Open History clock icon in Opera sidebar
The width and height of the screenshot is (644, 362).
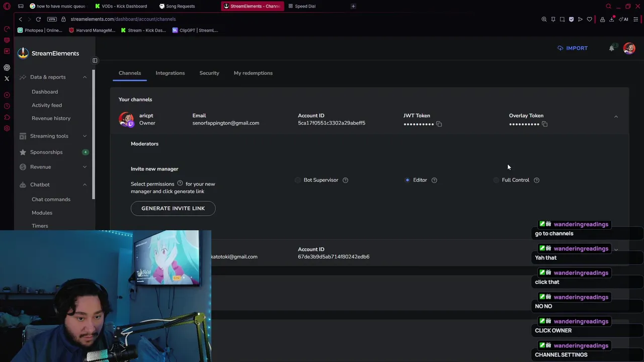7,106
